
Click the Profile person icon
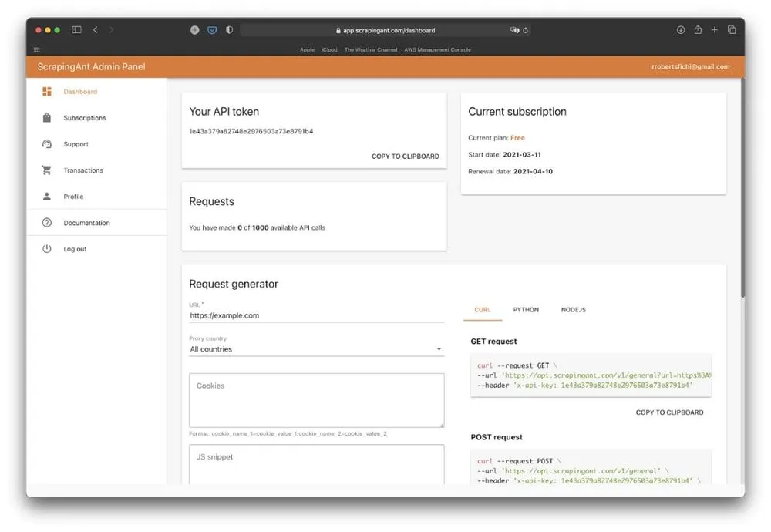coord(47,196)
